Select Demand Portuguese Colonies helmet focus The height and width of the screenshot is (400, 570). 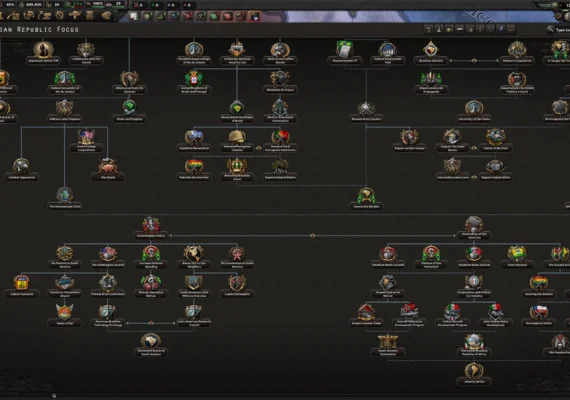(x=237, y=141)
